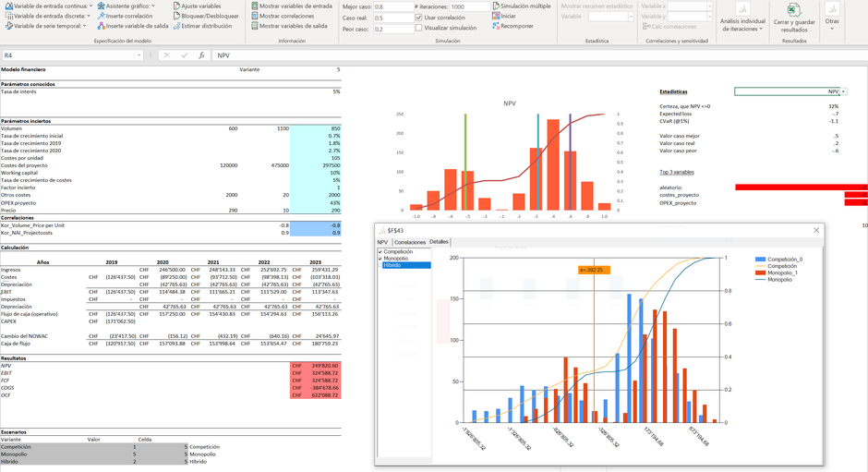
Task: Click the Peor caso input field
Action: click(393, 29)
